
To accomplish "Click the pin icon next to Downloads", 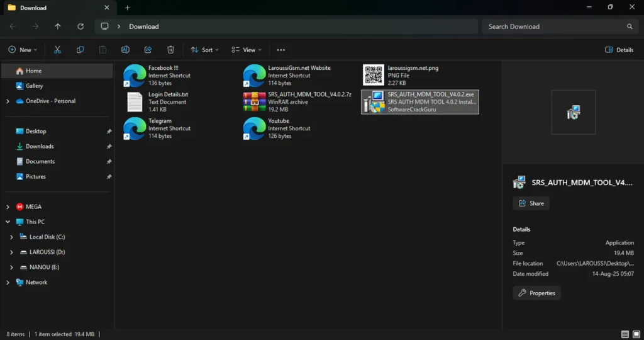I will (109, 147).
